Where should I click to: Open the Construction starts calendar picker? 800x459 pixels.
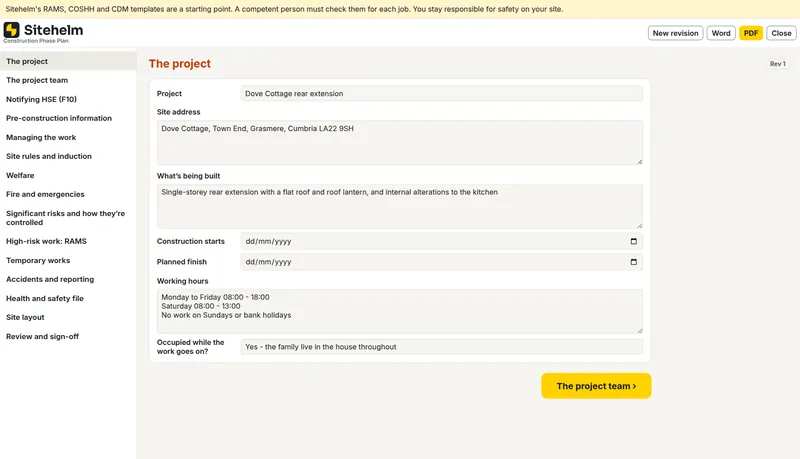click(633, 241)
